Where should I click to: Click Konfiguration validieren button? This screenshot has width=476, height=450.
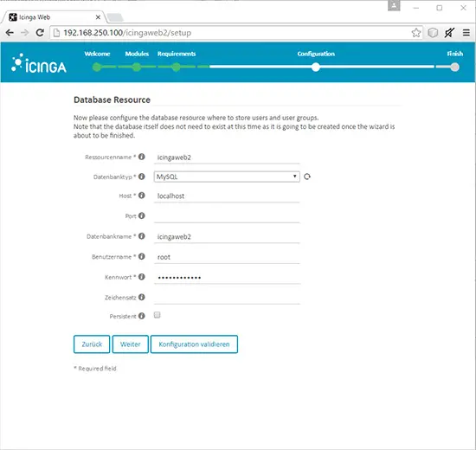click(194, 344)
